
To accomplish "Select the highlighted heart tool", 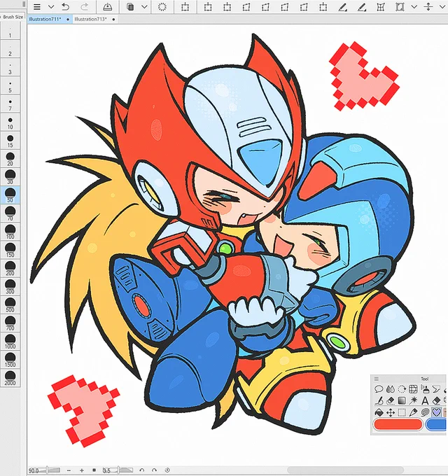I will pos(437,412).
